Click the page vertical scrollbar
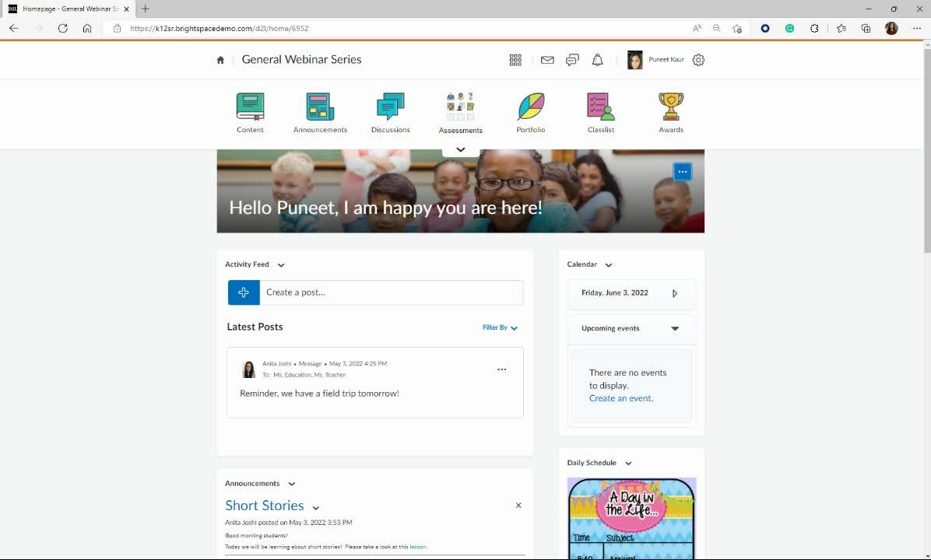 pos(927,150)
